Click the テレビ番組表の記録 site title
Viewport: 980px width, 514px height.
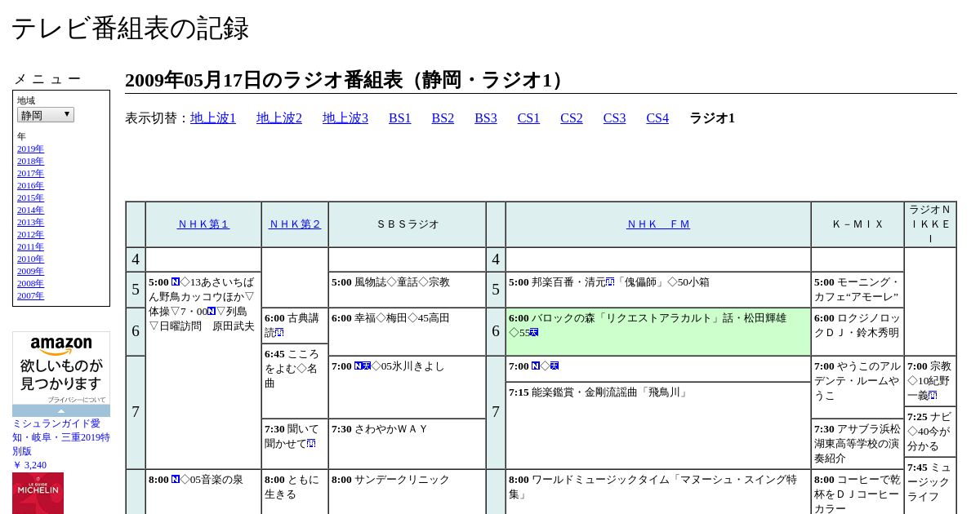130,29
